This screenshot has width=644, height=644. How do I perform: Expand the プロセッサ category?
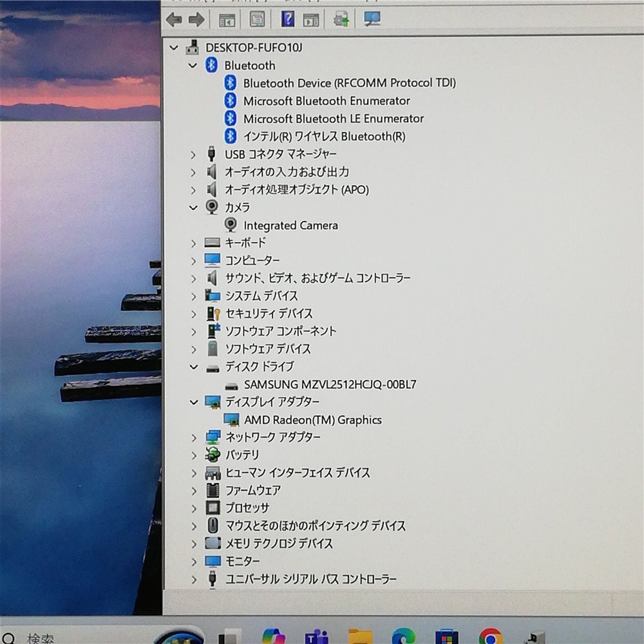pos(194,507)
